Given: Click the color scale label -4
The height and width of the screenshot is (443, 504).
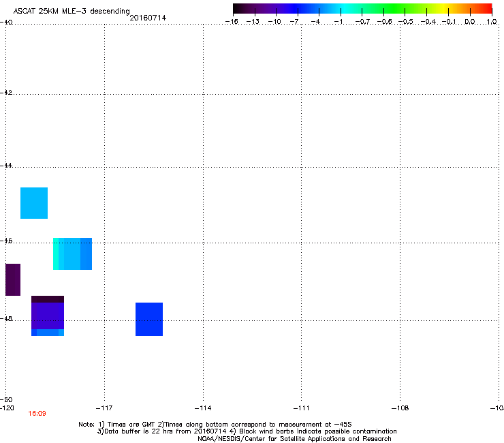Looking at the screenshot, I should click(x=315, y=22).
